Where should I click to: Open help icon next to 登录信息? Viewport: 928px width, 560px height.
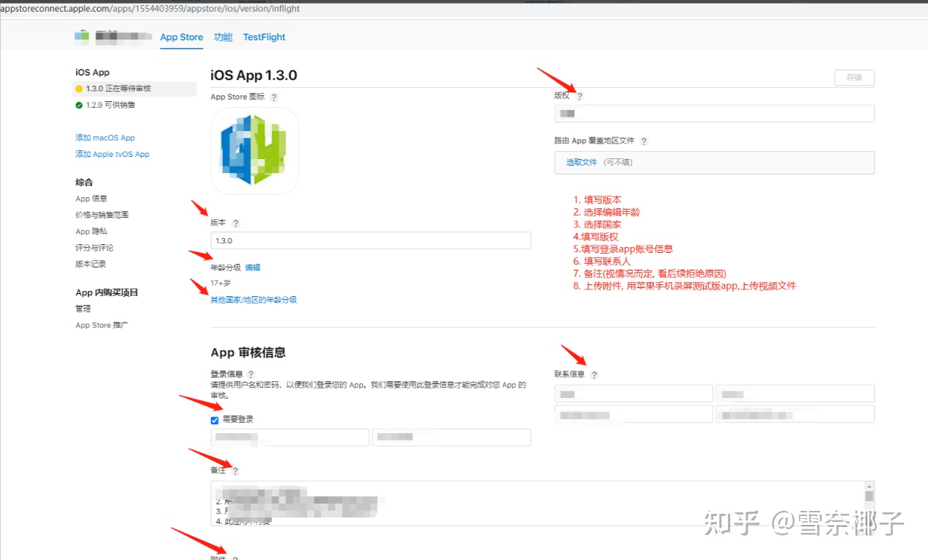(251, 375)
